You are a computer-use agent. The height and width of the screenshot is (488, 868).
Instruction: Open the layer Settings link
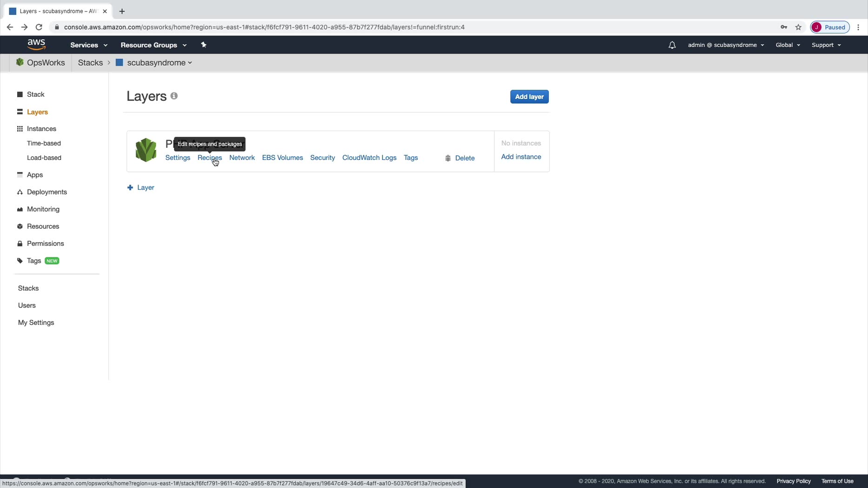tap(178, 158)
